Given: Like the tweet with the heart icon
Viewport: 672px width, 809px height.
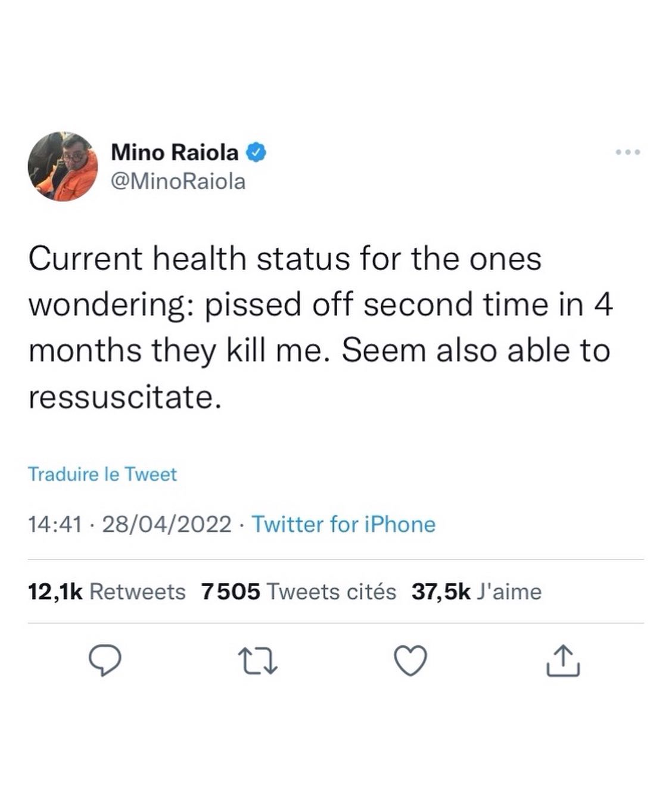Looking at the screenshot, I should tap(411, 661).
